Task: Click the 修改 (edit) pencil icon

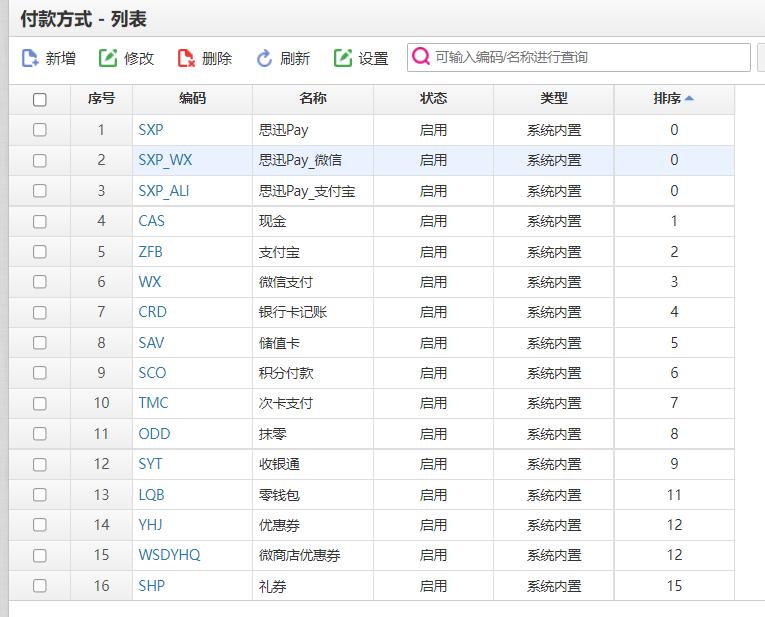Action: (x=108, y=58)
